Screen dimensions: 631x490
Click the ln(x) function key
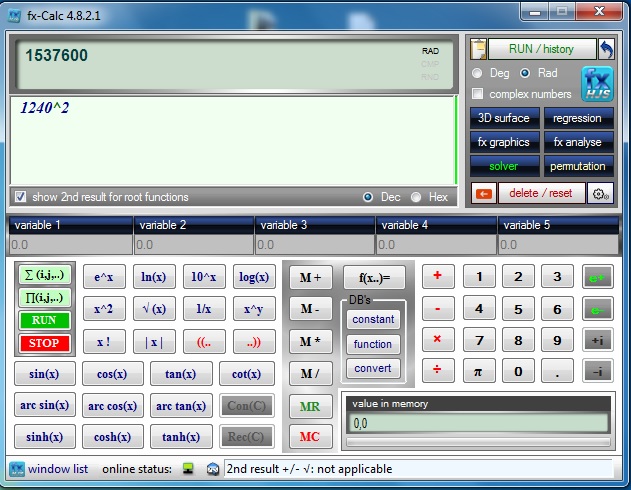[154, 277]
